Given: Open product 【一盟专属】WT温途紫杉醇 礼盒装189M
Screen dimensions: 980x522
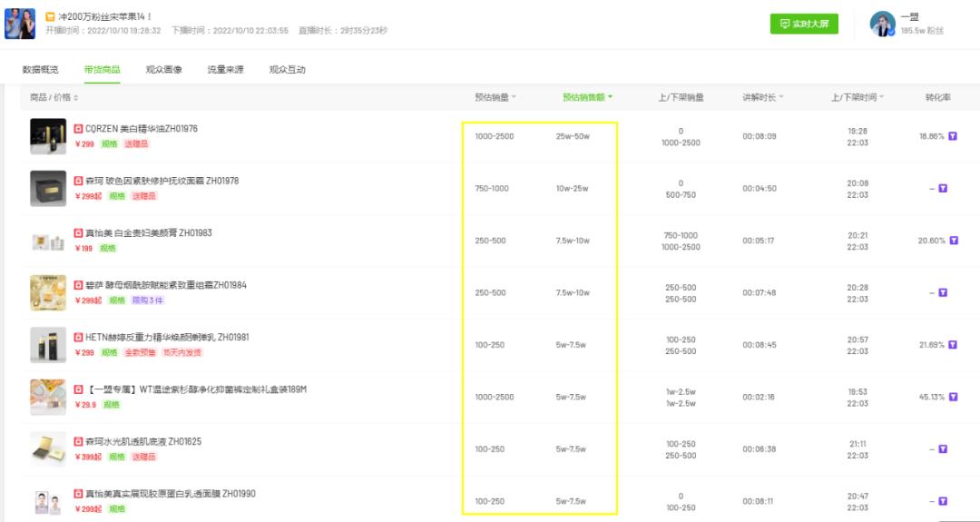Looking at the screenshot, I should coord(196,389).
